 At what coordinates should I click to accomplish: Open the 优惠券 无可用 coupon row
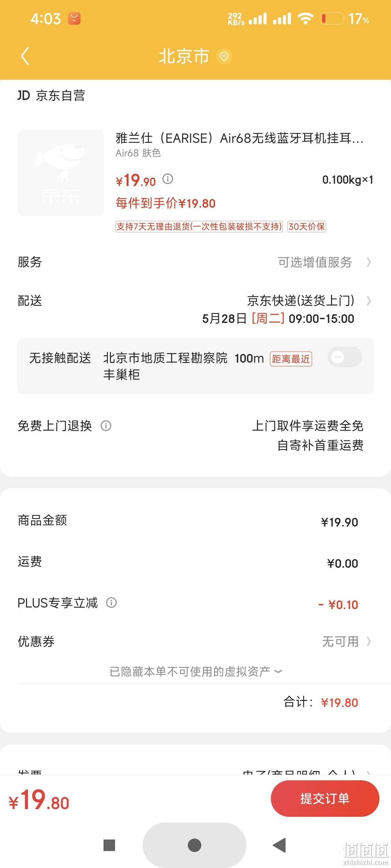pyautogui.click(x=195, y=641)
